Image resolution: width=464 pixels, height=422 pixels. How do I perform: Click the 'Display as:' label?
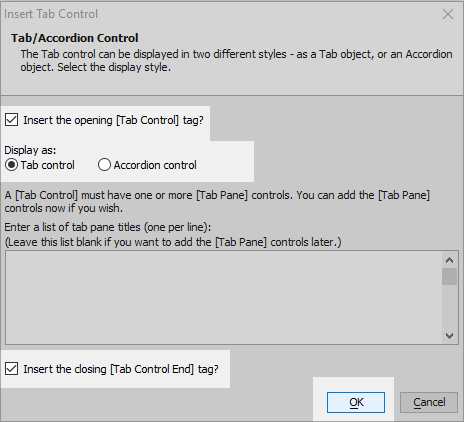pyautogui.click(x=30, y=150)
